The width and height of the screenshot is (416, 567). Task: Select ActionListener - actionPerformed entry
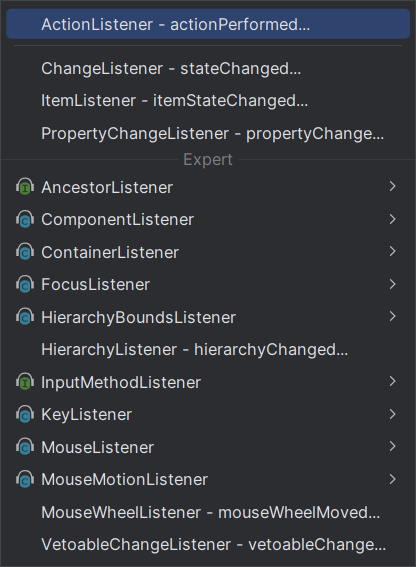coord(208,24)
